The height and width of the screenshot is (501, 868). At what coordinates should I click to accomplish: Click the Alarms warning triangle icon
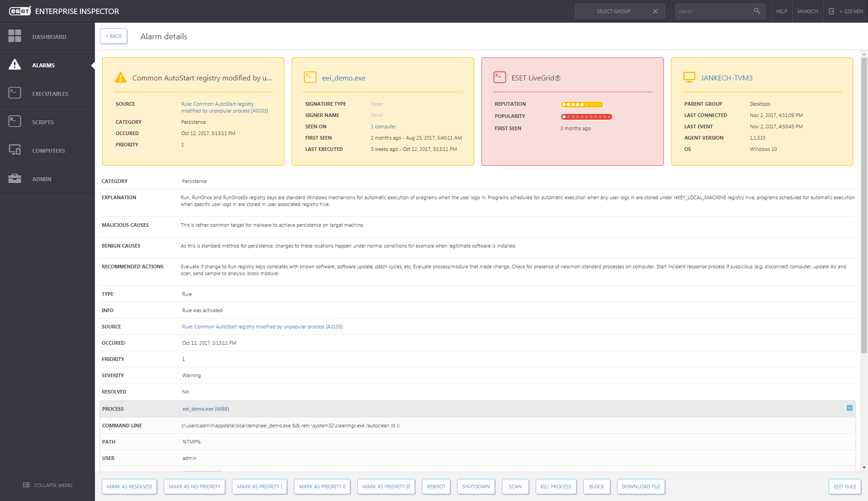[15, 65]
